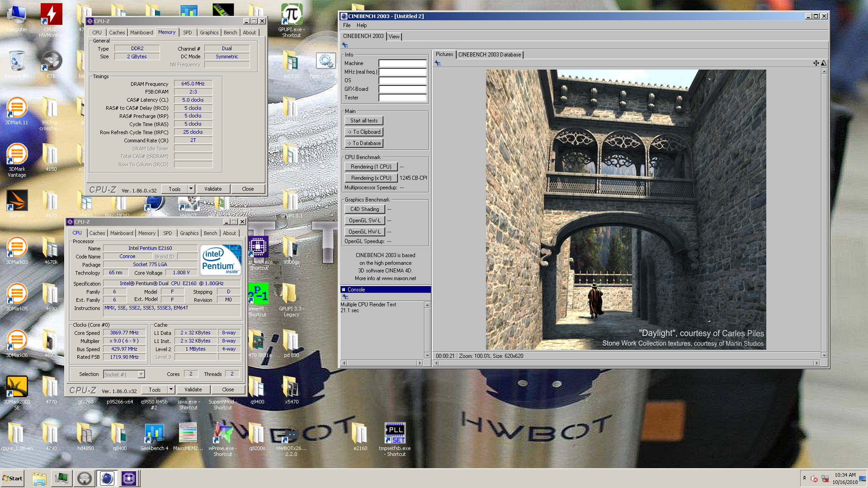Open the CPUID HWMonitor desktop icon

tap(51, 20)
